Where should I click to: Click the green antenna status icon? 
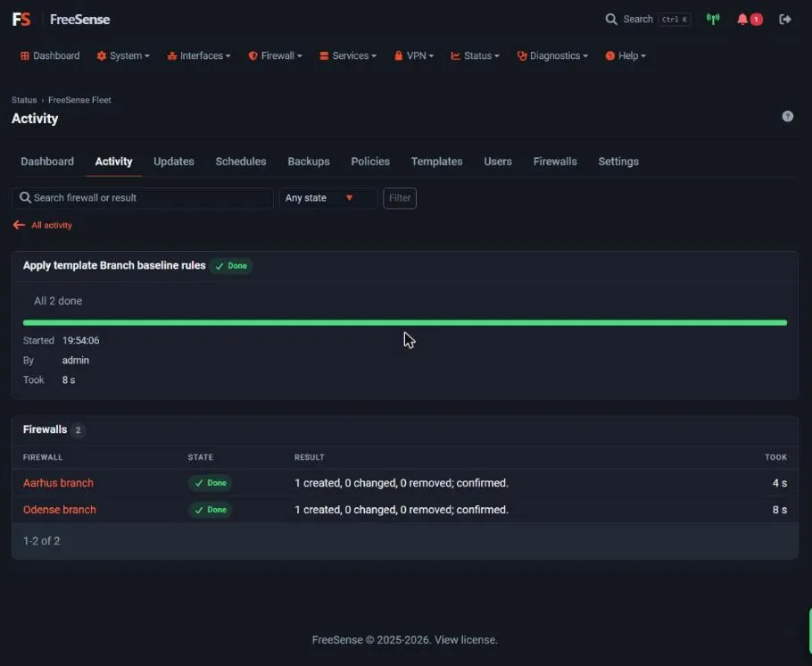(x=713, y=19)
